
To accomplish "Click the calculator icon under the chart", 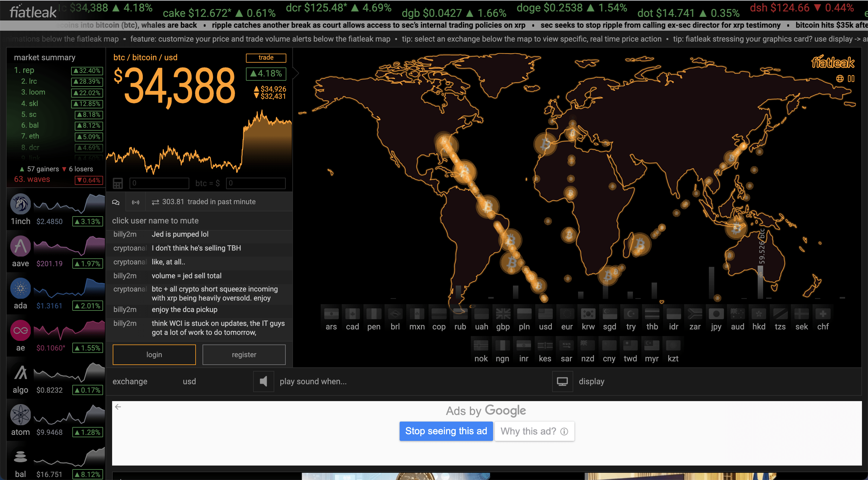I will pyautogui.click(x=118, y=183).
